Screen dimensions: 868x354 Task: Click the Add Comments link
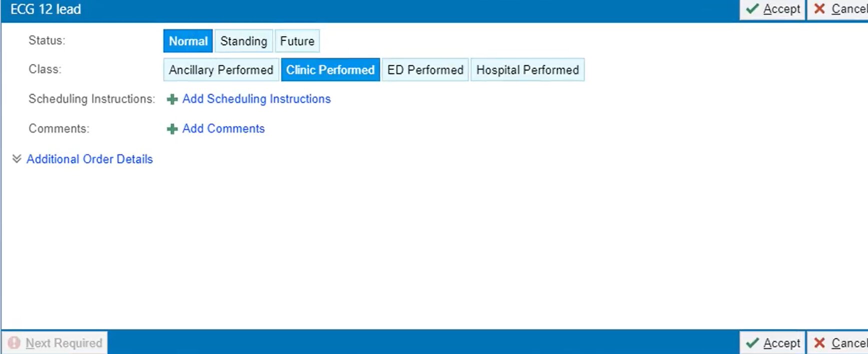[223, 128]
